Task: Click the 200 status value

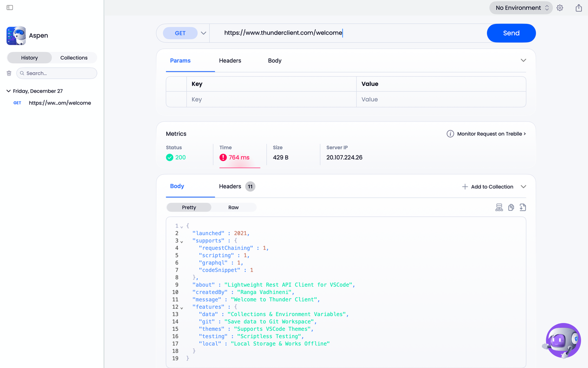Action: [x=181, y=157]
